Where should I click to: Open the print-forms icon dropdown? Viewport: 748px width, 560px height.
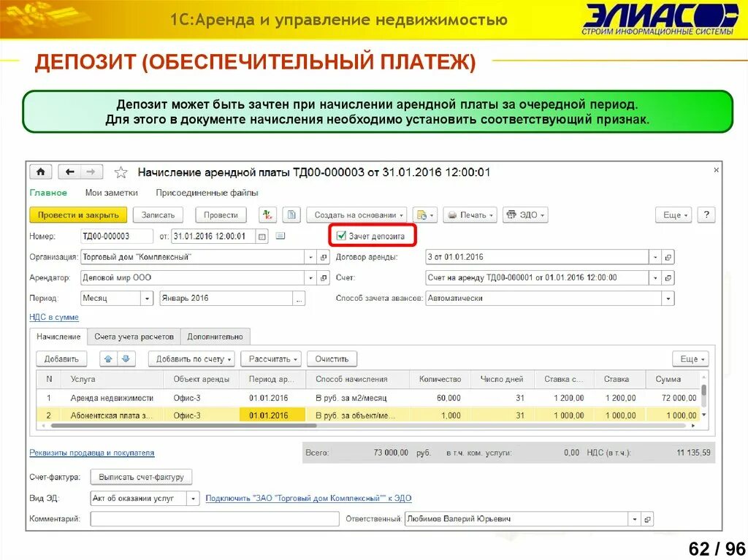coord(425,215)
